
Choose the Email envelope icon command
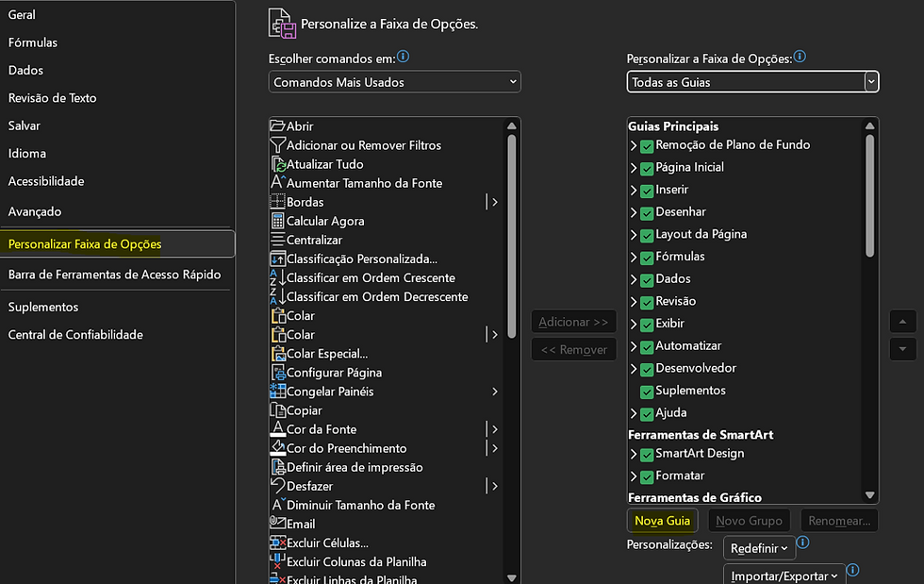277,524
